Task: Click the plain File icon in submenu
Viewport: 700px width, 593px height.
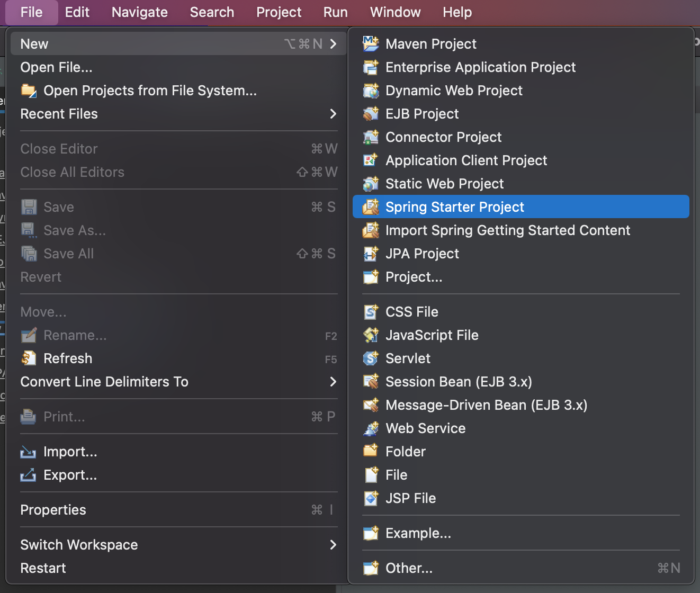Action: coord(371,474)
